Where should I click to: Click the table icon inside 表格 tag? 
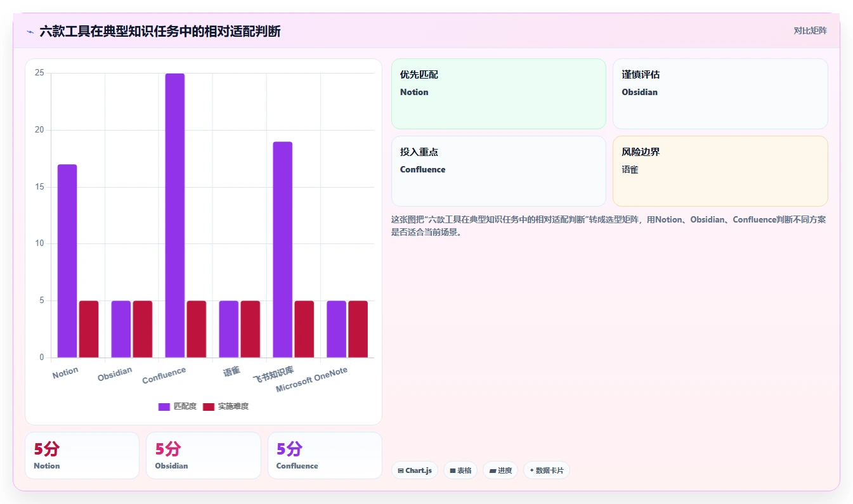point(453,470)
